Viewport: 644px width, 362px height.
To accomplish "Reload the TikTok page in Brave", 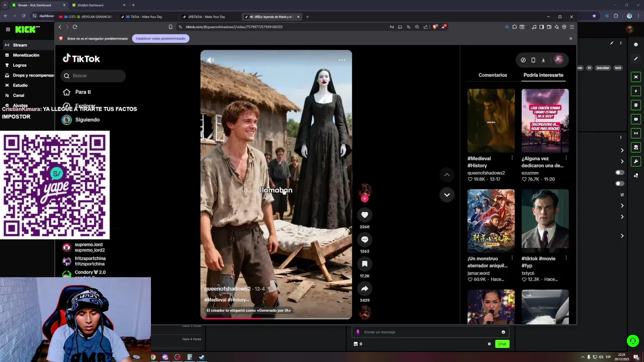I will tap(75, 27).
